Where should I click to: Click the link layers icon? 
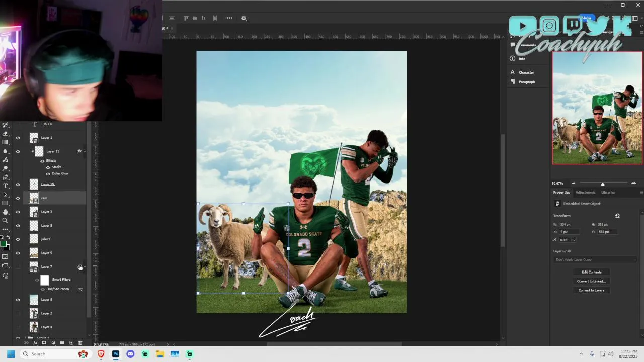pos(26,343)
